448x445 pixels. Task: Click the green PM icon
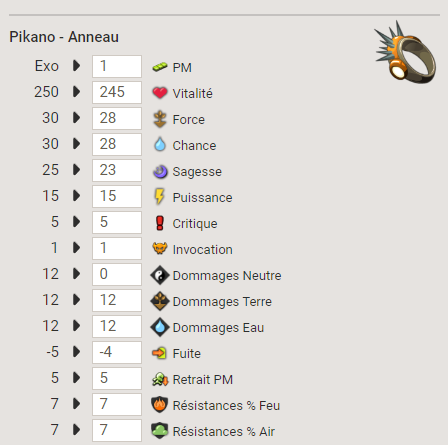160,67
